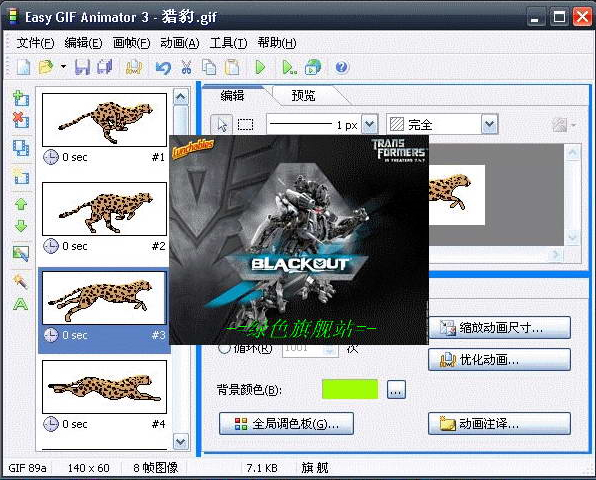Click the 8 帧图像 status bar entry
This screenshot has width=596, height=480.
pos(155,468)
